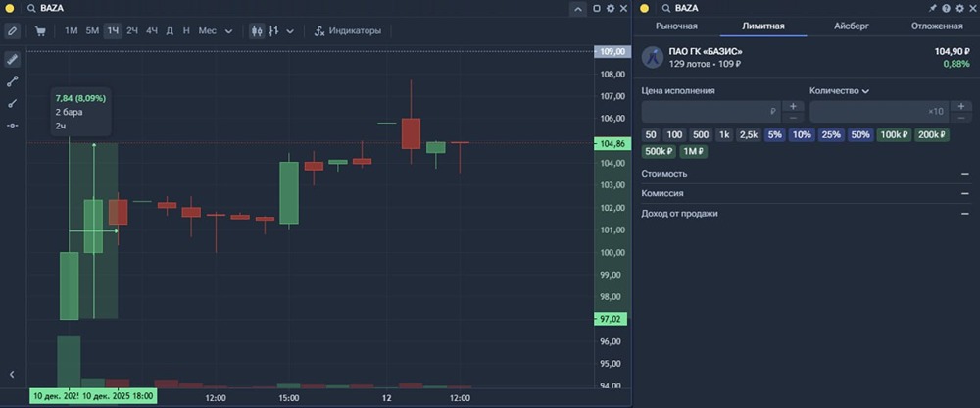980x408 pixels.
Task: Open help in the order widget
Action: [x=947, y=8]
